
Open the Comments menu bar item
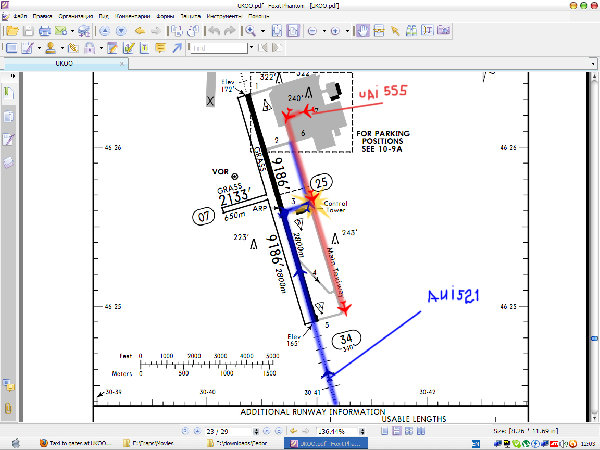tap(133, 16)
